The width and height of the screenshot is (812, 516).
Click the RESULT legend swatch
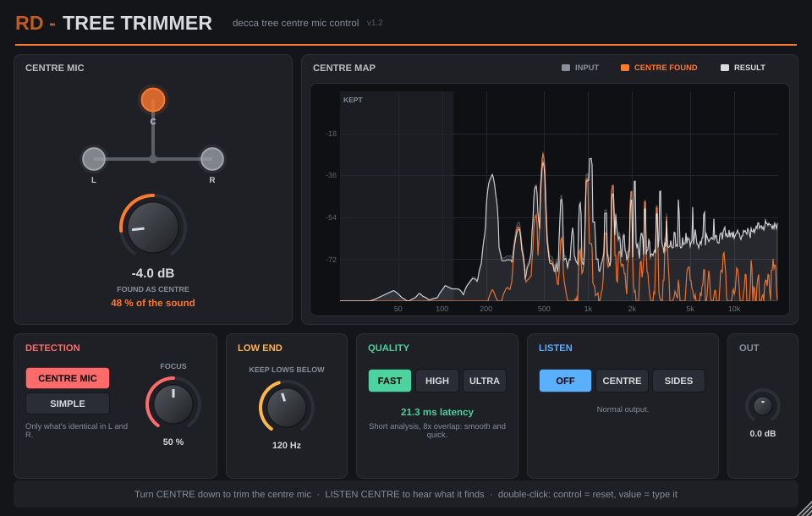tap(725, 68)
